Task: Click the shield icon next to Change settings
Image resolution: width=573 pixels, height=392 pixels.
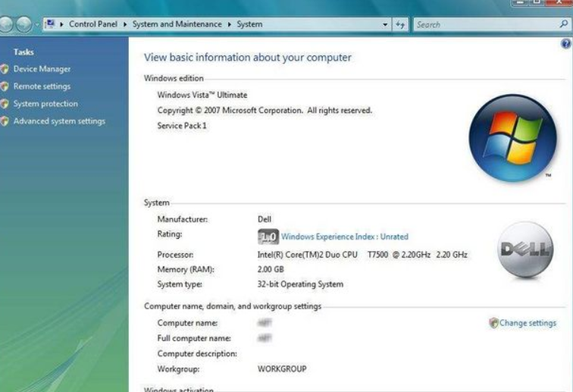Action: [493, 323]
